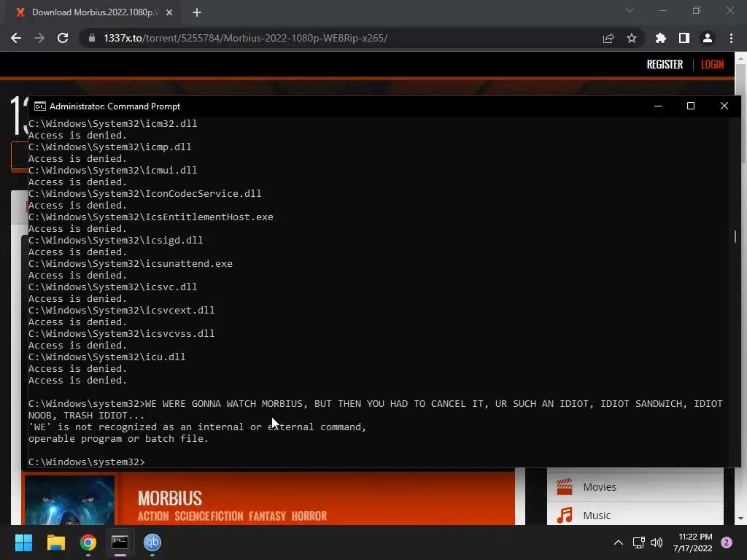Click the icu.dll path line

pos(107,357)
